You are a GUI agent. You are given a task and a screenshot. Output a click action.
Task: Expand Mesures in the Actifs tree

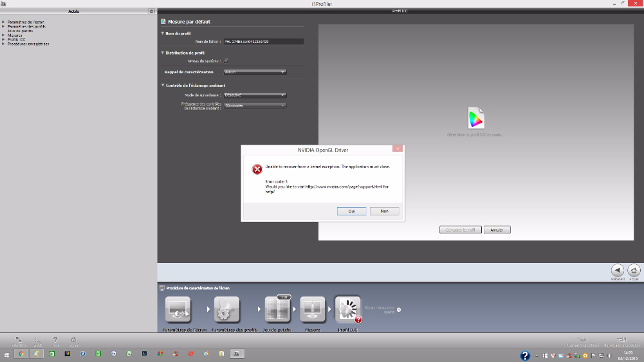tap(3, 35)
